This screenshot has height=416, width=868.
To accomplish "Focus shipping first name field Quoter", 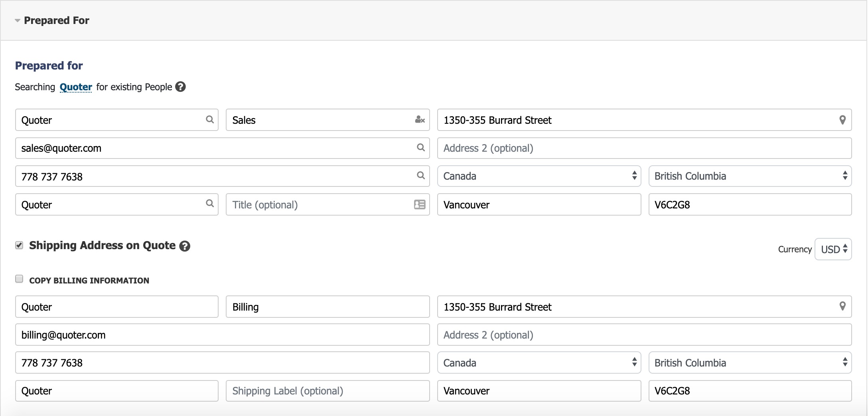I will pyautogui.click(x=117, y=307).
